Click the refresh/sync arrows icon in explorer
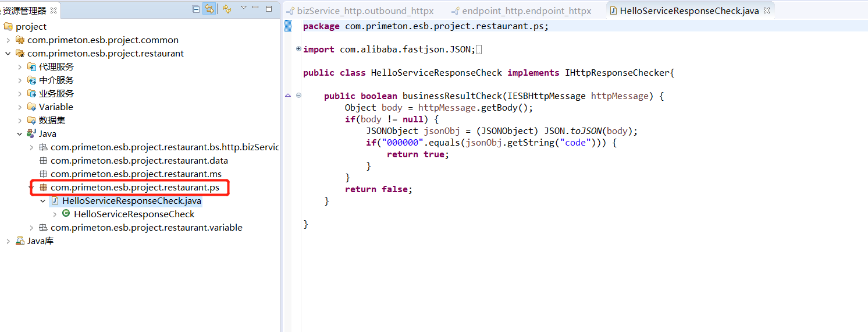 227,9
